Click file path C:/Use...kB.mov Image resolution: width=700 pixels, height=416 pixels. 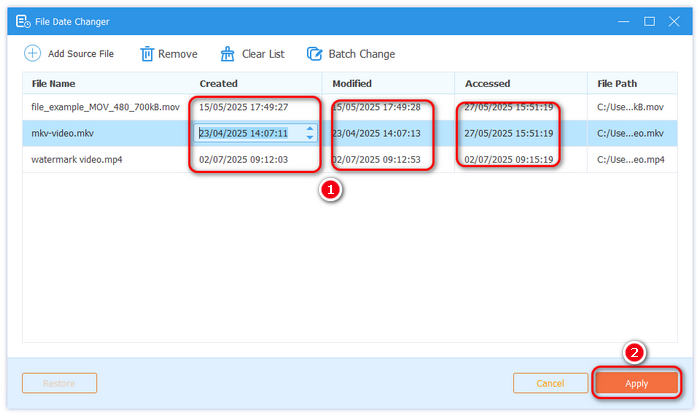(630, 107)
